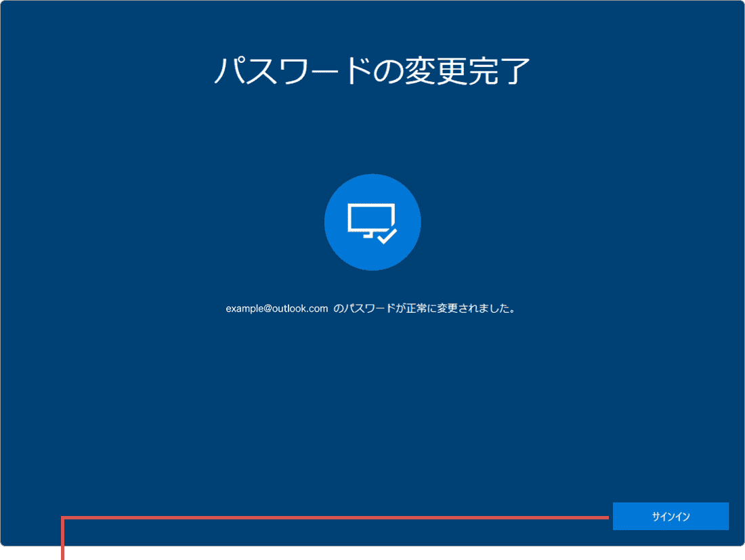
Task: Click the example@outlook.com password changed message
Action: (x=370, y=308)
